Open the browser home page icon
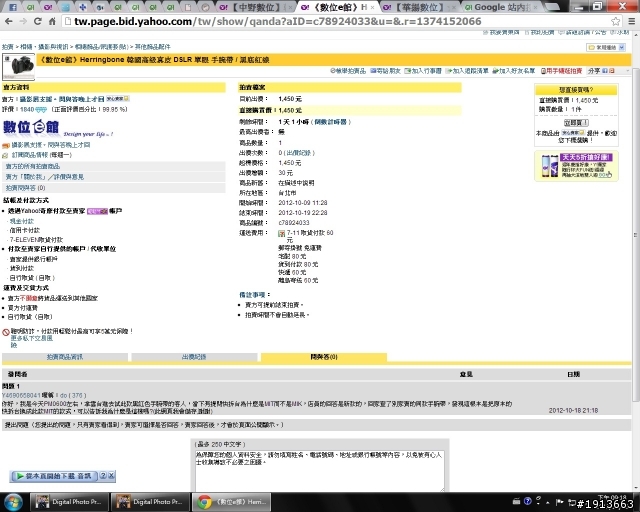Image resolution: width=640 pixels, height=512 pixels. pyautogui.click(x=52, y=21)
